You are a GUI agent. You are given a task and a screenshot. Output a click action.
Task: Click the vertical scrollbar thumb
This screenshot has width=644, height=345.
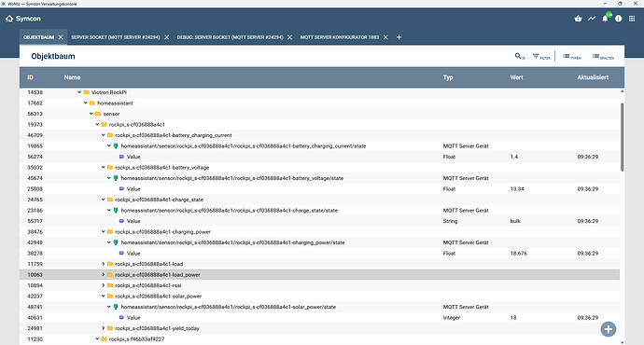(x=623, y=137)
